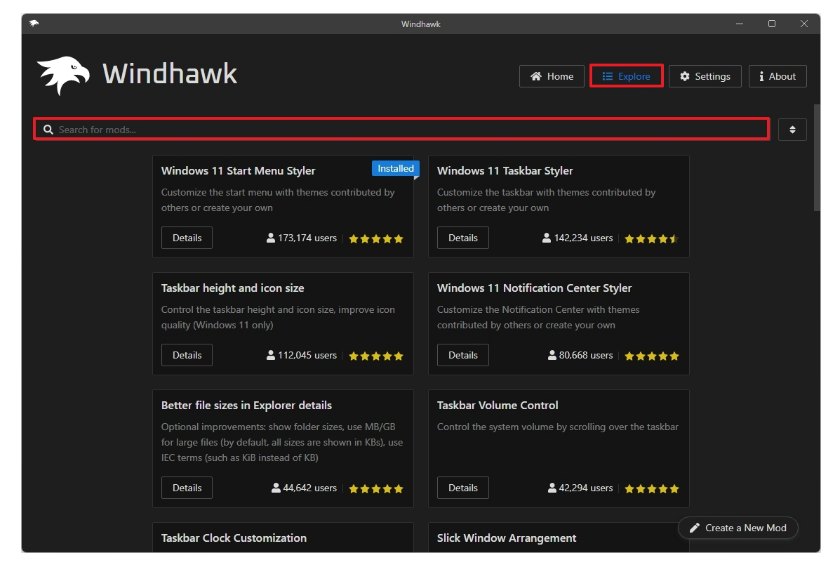Switch to the Explore tab
Image resolution: width=831 pixels, height=562 pixels.
[x=626, y=76]
